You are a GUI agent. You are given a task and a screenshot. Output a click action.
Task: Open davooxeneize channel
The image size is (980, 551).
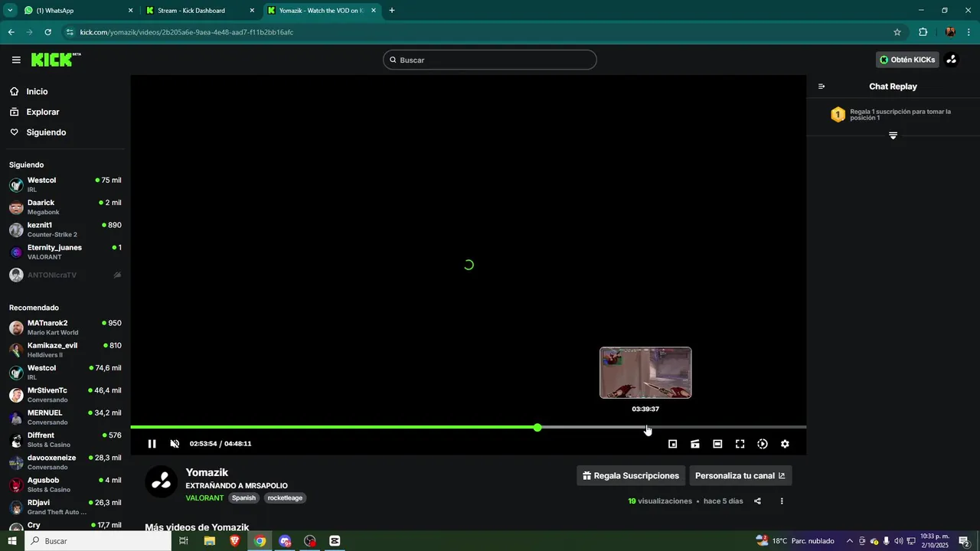[x=65, y=462]
